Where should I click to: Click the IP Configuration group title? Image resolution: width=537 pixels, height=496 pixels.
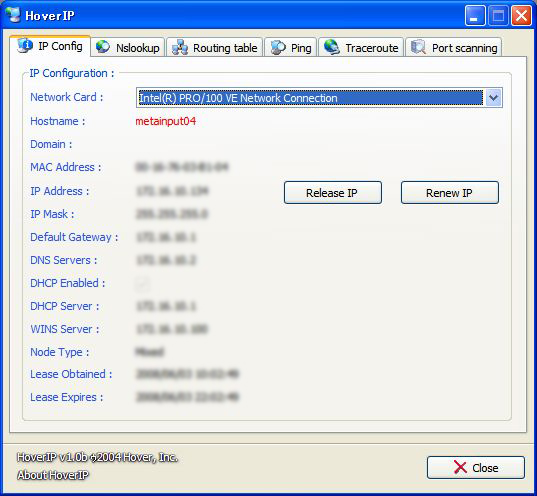(72, 73)
